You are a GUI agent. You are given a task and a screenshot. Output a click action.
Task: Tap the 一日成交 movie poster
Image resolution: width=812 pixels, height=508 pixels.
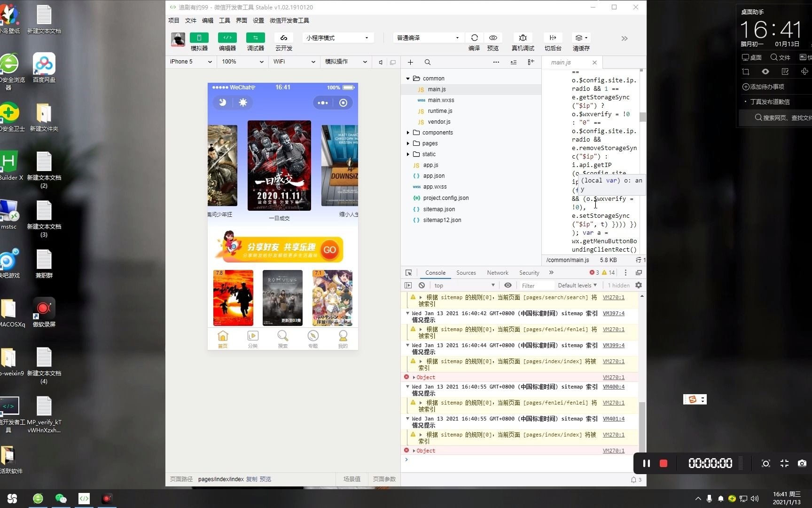(x=279, y=166)
